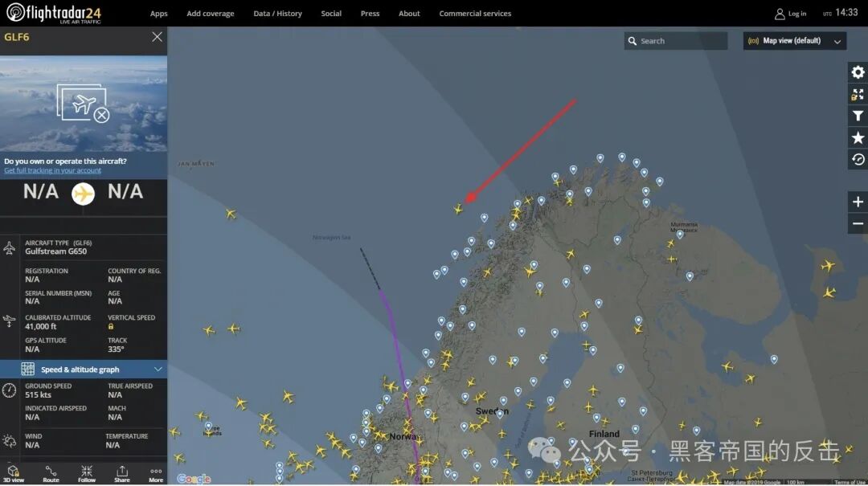The width and height of the screenshot is (868, 486).
Task: Zoom out the map with minus
Action: pos(858,223)
